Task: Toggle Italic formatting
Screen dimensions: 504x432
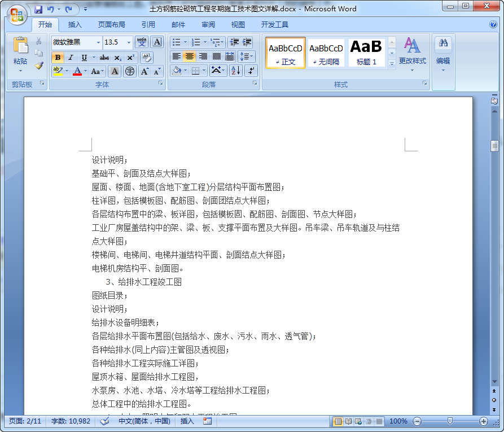Action: pos(71,58)
